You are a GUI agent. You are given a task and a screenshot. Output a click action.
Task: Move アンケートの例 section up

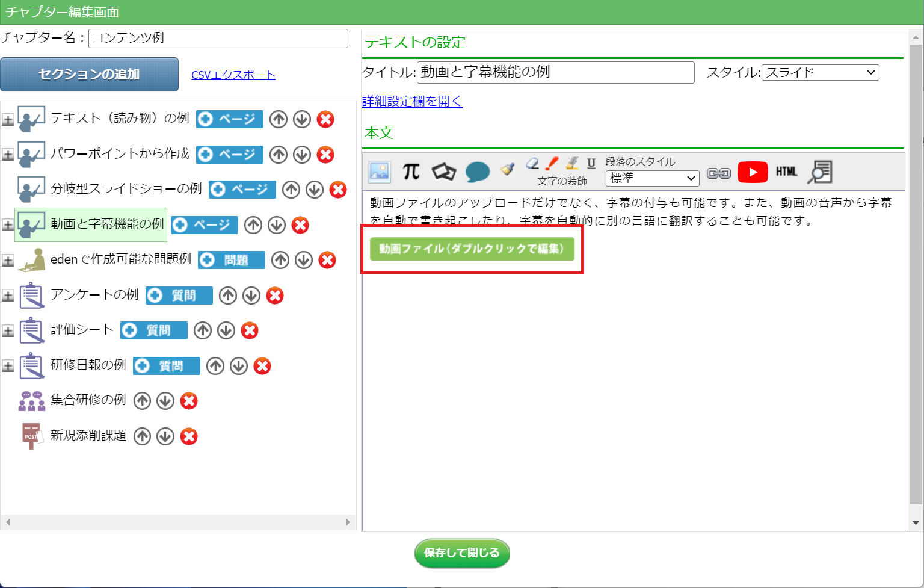pyautogui.click(x=228, y=296)
